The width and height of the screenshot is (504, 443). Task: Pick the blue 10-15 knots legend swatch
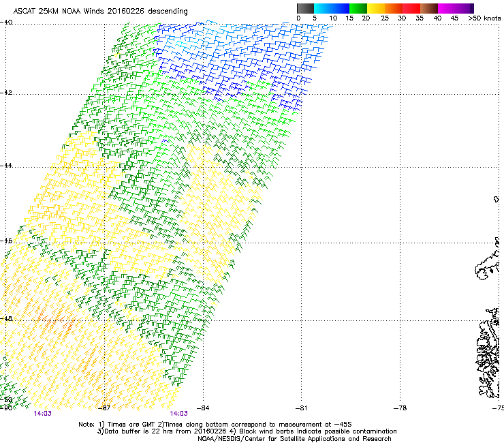pyautogui.click(x=341, y=8)
